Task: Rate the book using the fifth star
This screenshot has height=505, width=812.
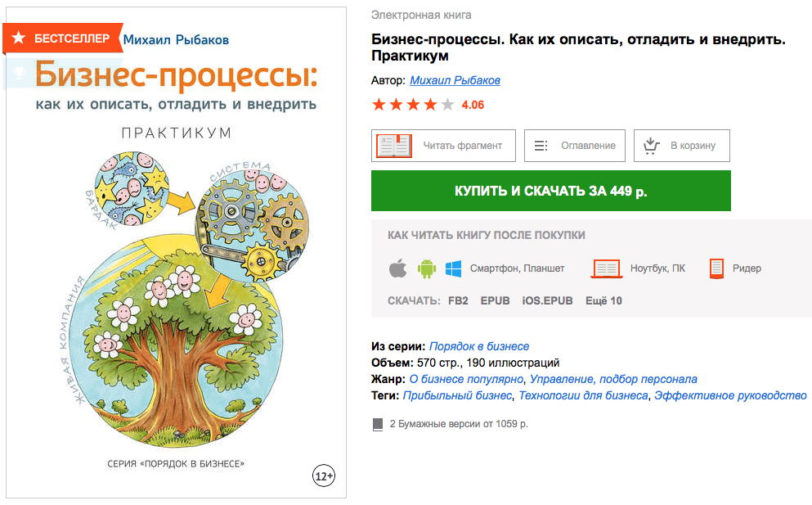Action: click(447, 105)
